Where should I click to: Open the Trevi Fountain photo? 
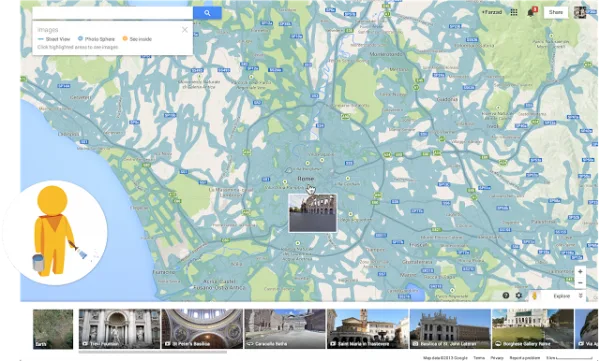tap(119, 329)
